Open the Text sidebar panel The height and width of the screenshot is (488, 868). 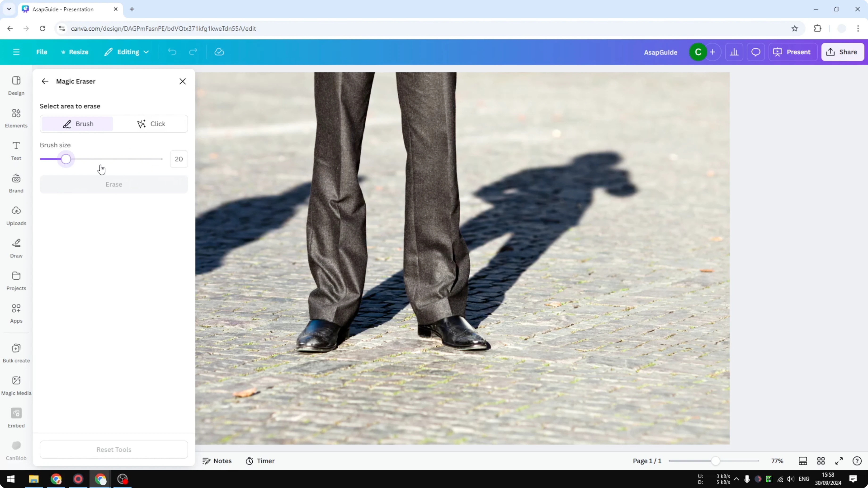pos(16,151)
